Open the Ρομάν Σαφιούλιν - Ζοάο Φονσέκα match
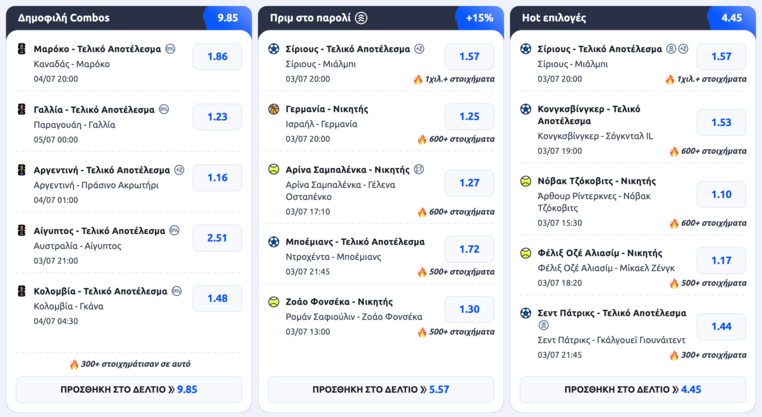The image size is (762, 417). click(x=354, y=317)
